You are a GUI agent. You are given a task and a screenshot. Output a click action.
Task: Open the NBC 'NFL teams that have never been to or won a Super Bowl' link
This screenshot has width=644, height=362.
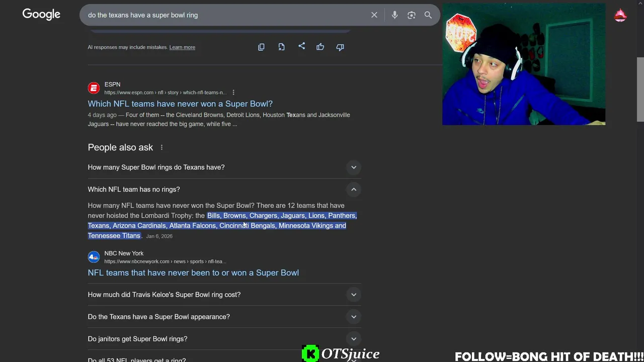[x=193, y=273]
